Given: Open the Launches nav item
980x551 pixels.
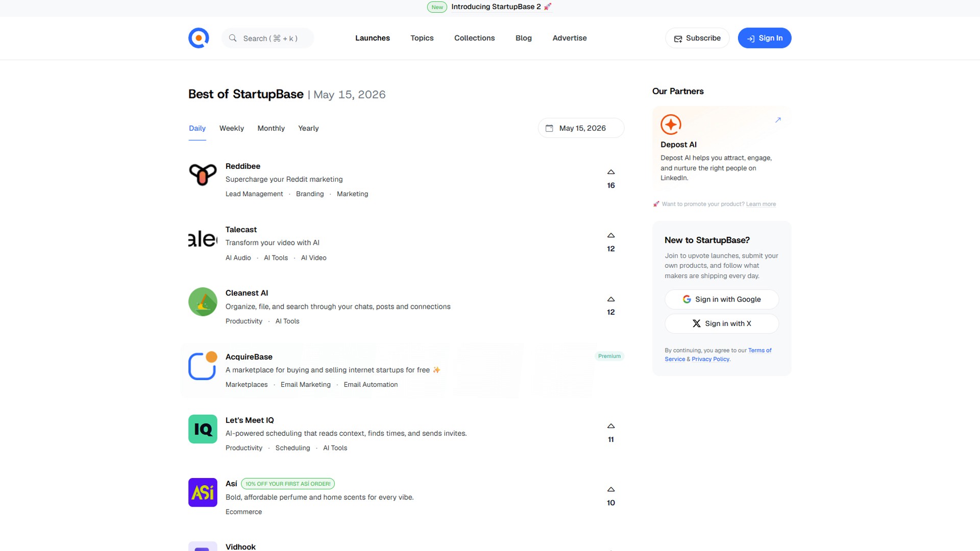Looking at the screenshot, I should point(373,38).
